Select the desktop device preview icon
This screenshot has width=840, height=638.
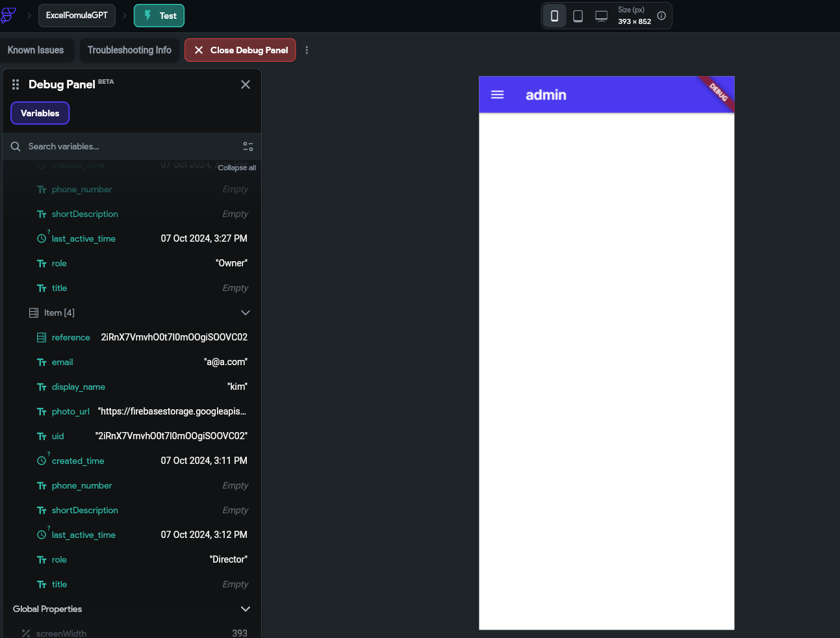click(x=602, y=16)
